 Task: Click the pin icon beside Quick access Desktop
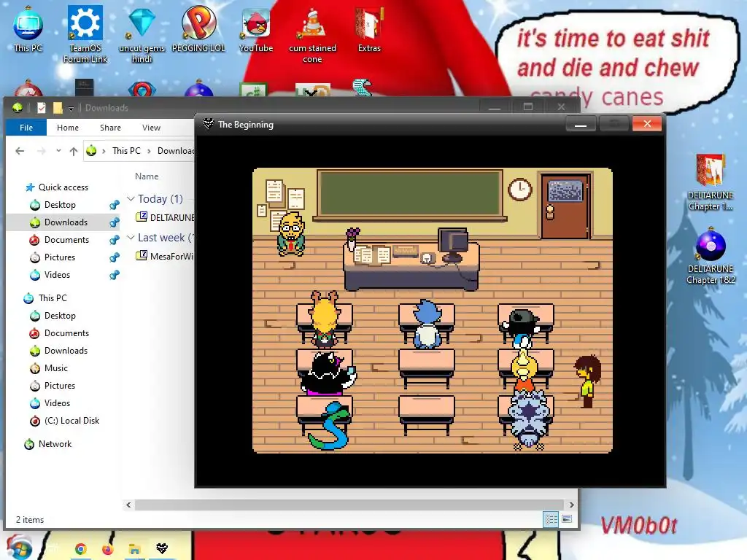pos(115,205)
